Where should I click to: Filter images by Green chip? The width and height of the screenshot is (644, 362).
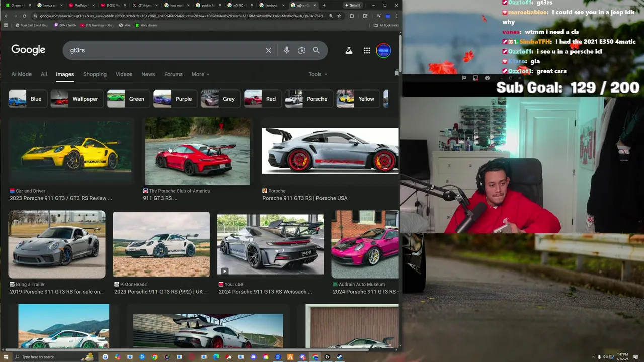[129, 99]
